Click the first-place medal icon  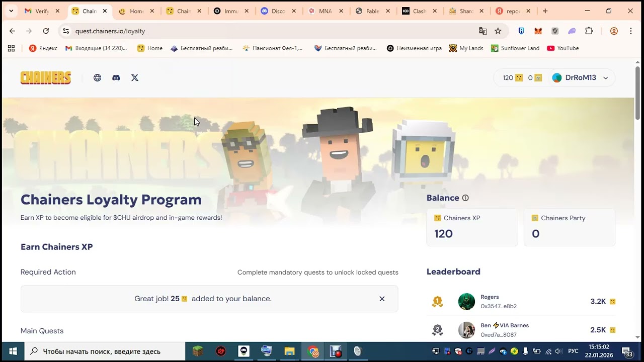[x=438, y=302]
